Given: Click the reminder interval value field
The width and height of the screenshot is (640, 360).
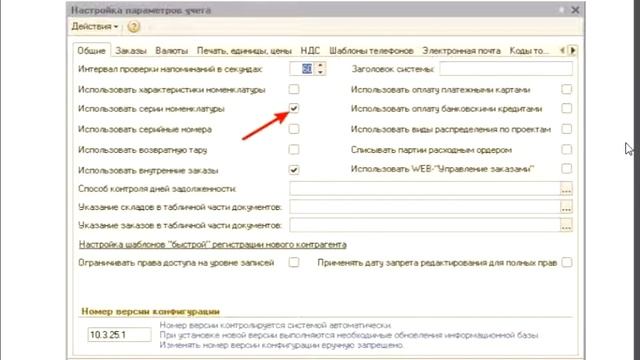Looking at the screenshot, I should 303,69.
